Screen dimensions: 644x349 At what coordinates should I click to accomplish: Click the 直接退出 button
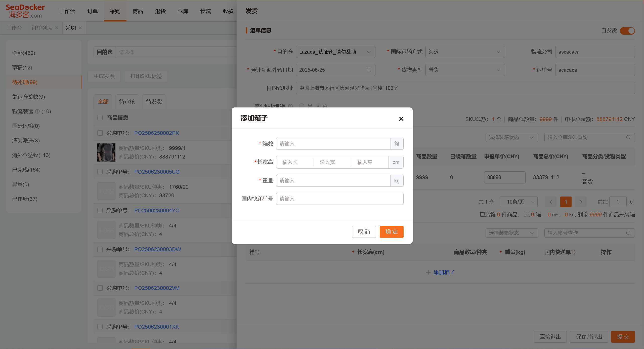[550, 337]
